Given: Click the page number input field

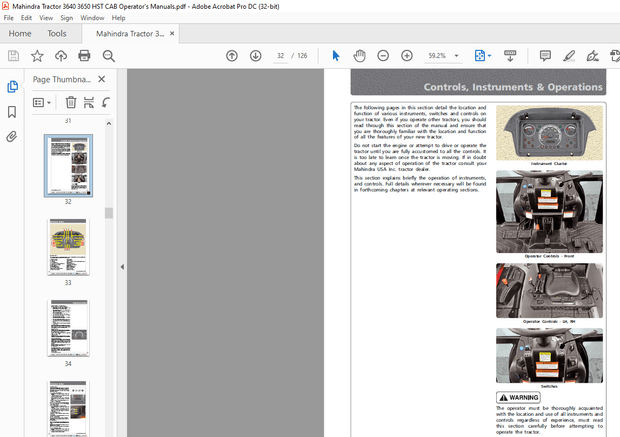Looking at the screenshot, I should click(x=281, y=56).
